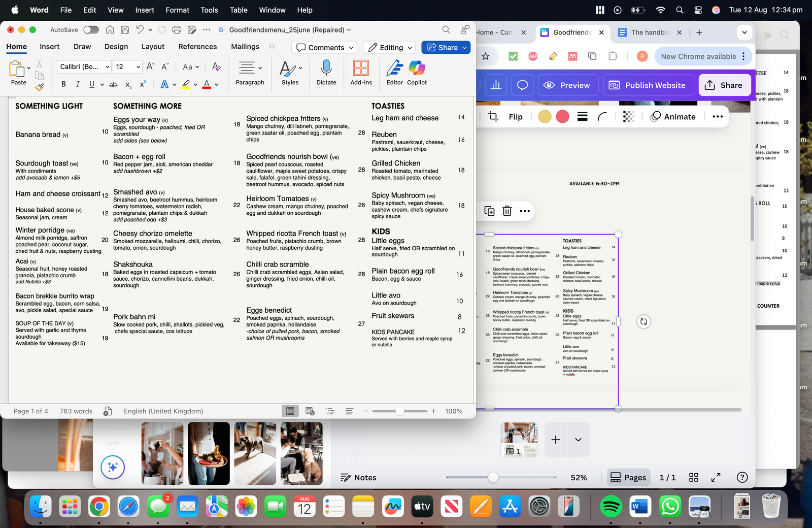
Task: Click the Preview button in Canva
Action: 568,85
